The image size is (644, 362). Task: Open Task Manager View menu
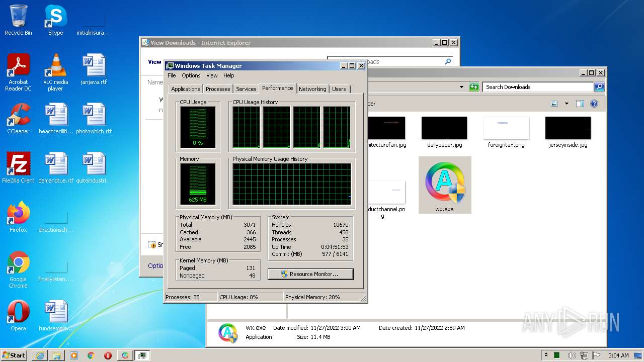tap(212, 75)
